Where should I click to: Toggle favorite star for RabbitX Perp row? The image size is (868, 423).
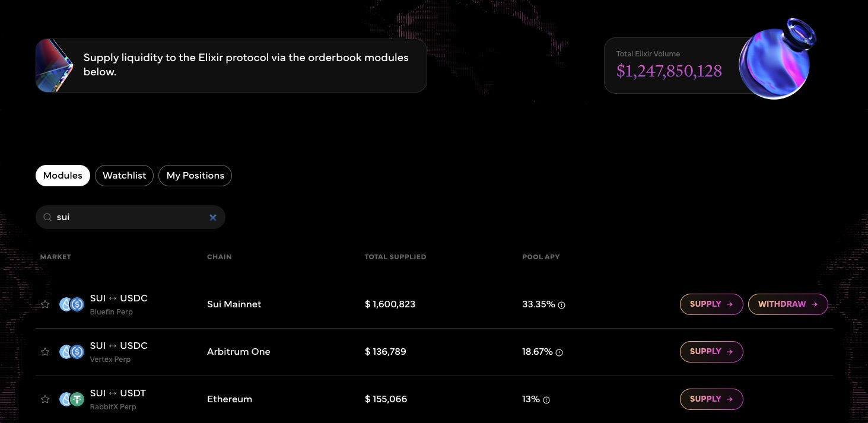45,399
